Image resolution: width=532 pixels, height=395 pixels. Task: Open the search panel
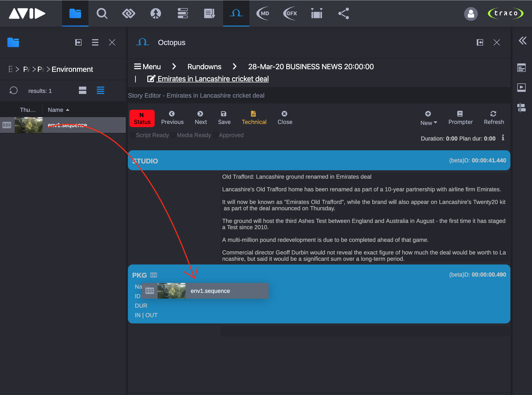[102, 13]
